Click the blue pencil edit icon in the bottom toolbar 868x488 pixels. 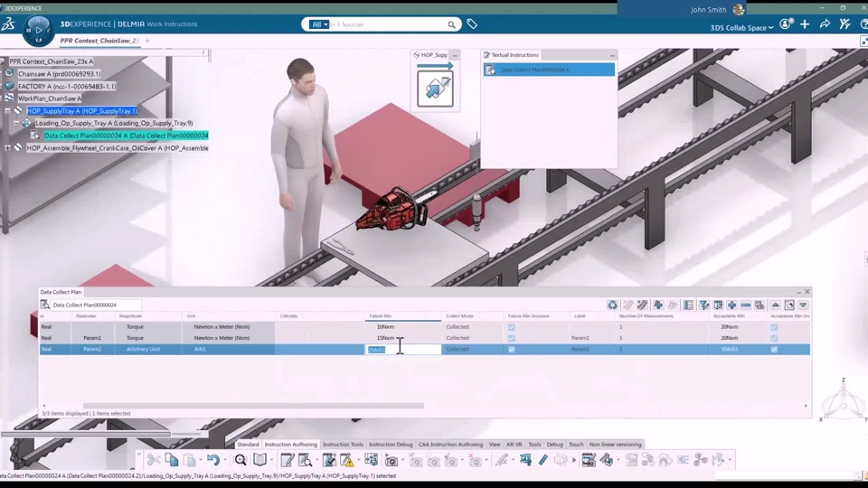click(x=543, y=460)
